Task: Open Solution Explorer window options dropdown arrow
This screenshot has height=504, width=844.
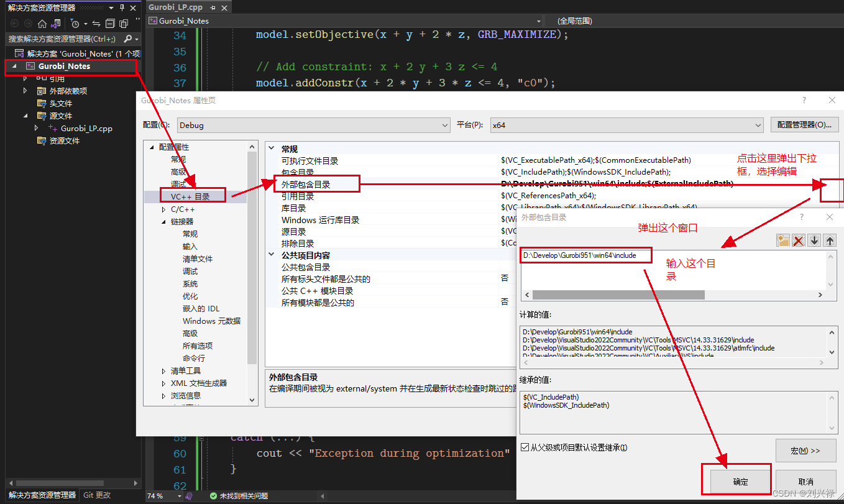Action: click(111, 7)
